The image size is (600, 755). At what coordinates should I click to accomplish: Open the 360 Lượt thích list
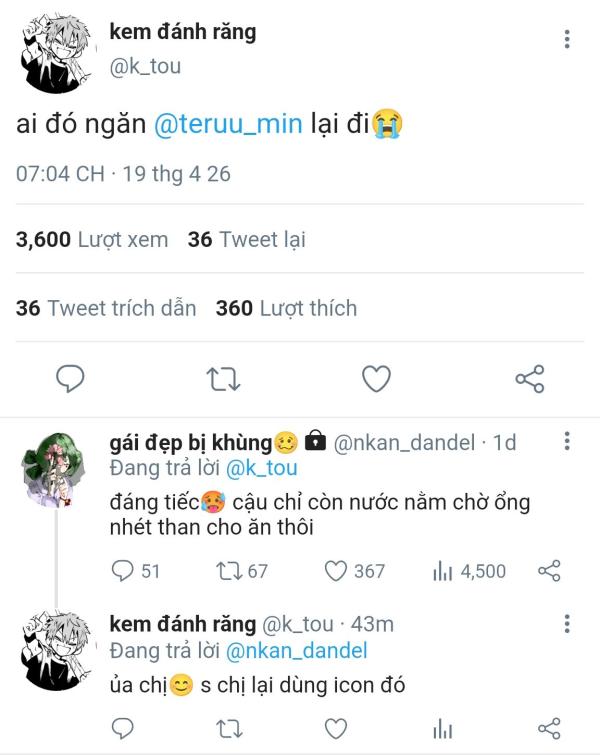(x=287, y=308)
